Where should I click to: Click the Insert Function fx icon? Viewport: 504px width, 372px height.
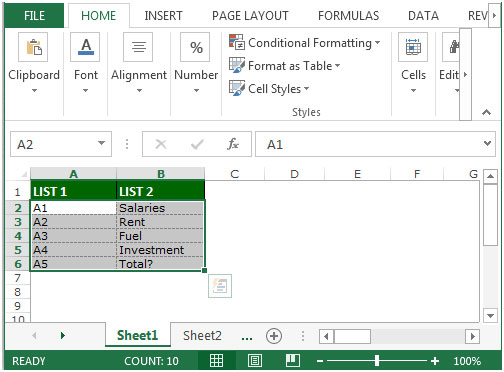pyautogui.click(x=233, y=144)
